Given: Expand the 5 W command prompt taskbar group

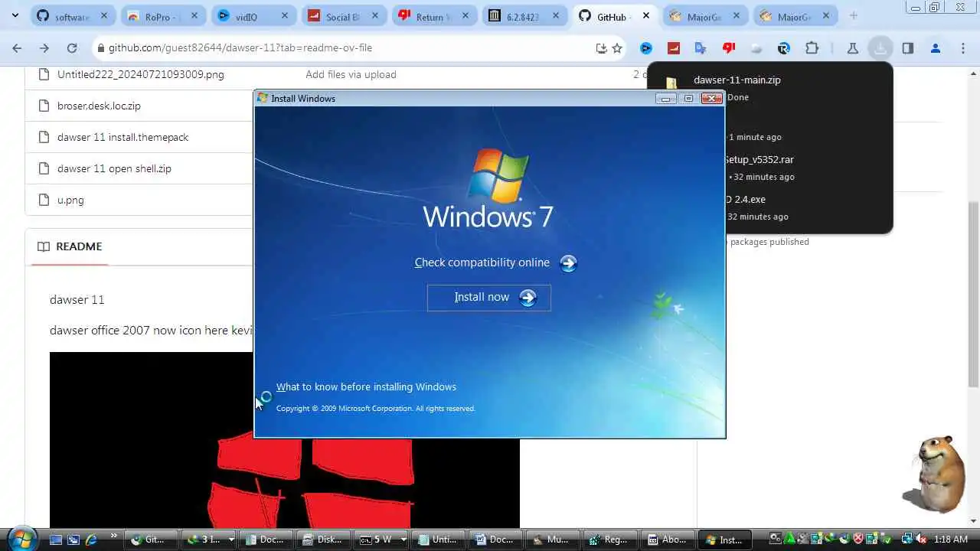Looking at the screenshot, I should (x=381, y=540).
